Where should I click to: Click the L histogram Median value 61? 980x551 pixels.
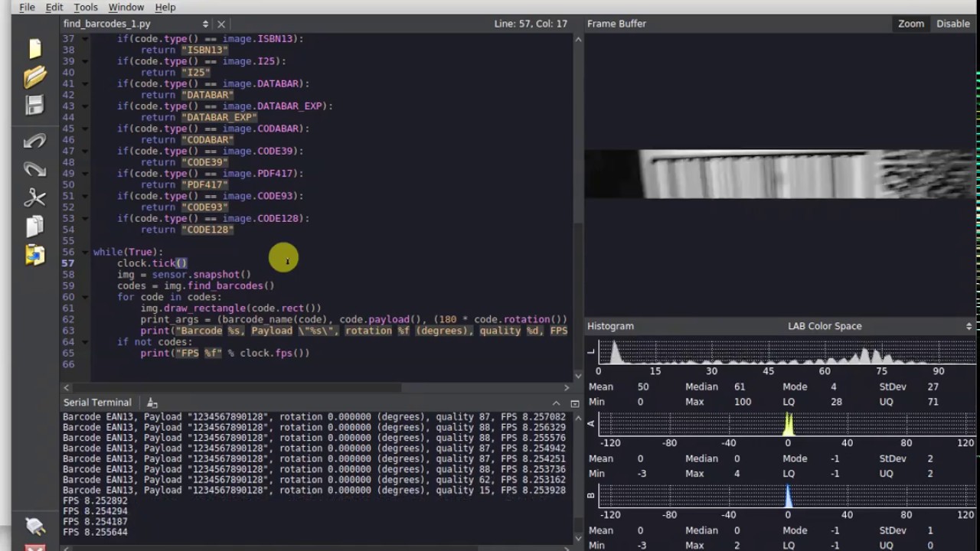click(x=739, y=387)
